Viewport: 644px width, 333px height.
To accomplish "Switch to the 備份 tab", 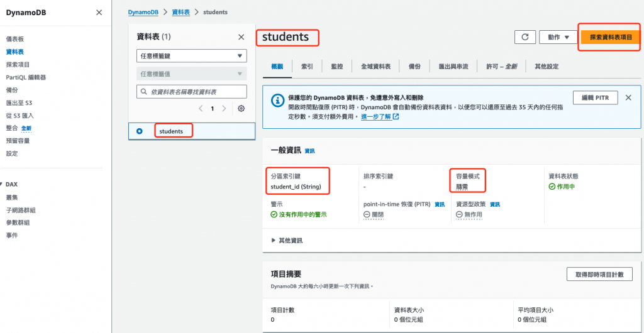I will (x=414, y=67).
